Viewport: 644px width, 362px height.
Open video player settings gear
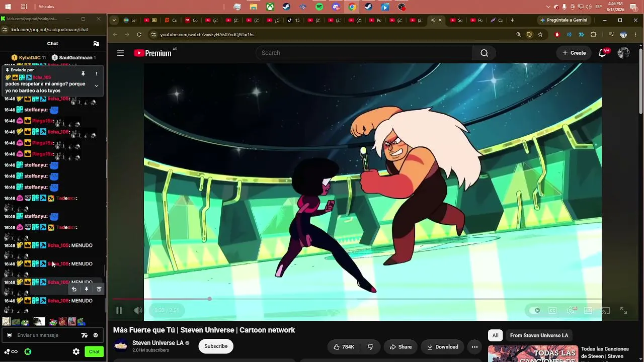pyautogui.click(x=571, y=310)
